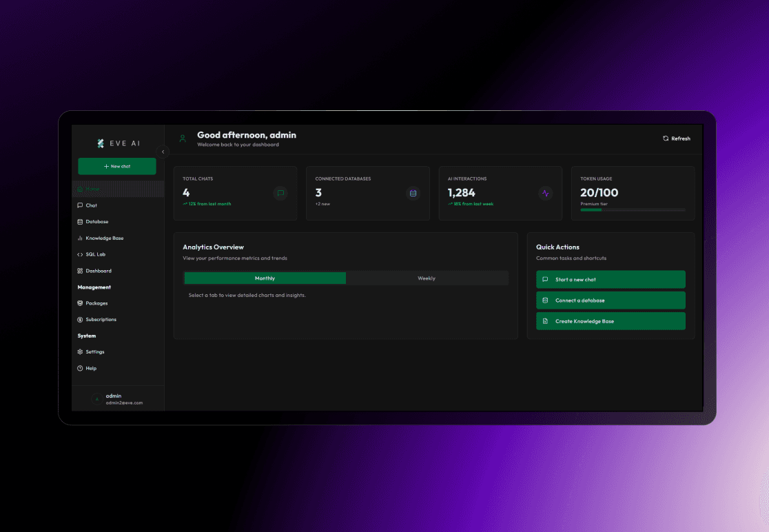
Task: Click the grid icon beside Dashboard
Action: tap(80, 271)
